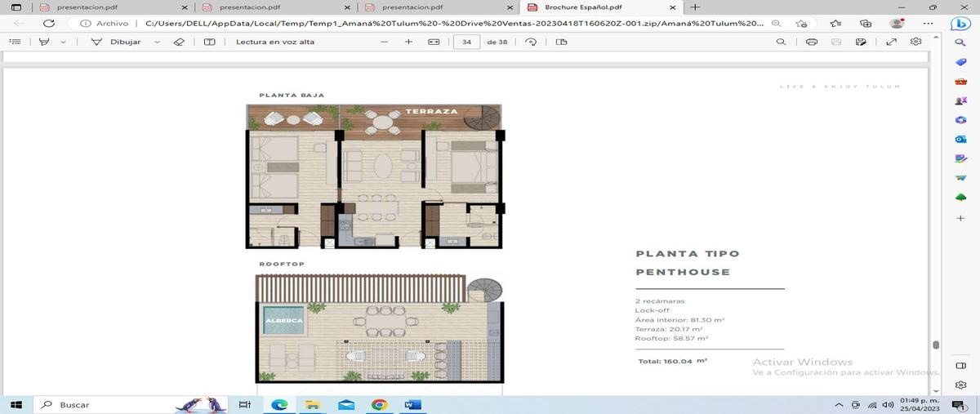Click the page number field showing 34
This screenshot has width=980, height=414.
click(x=465, y=42)
